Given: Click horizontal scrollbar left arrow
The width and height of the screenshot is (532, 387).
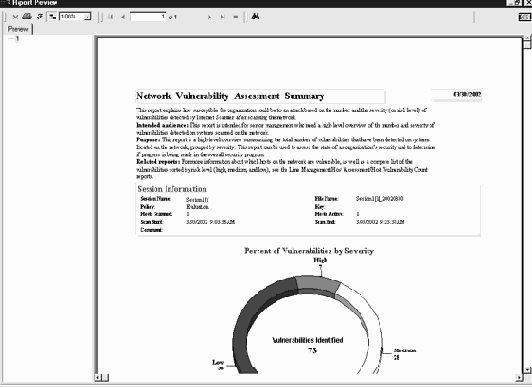Looking at the screenshot, I should [98, 377].
